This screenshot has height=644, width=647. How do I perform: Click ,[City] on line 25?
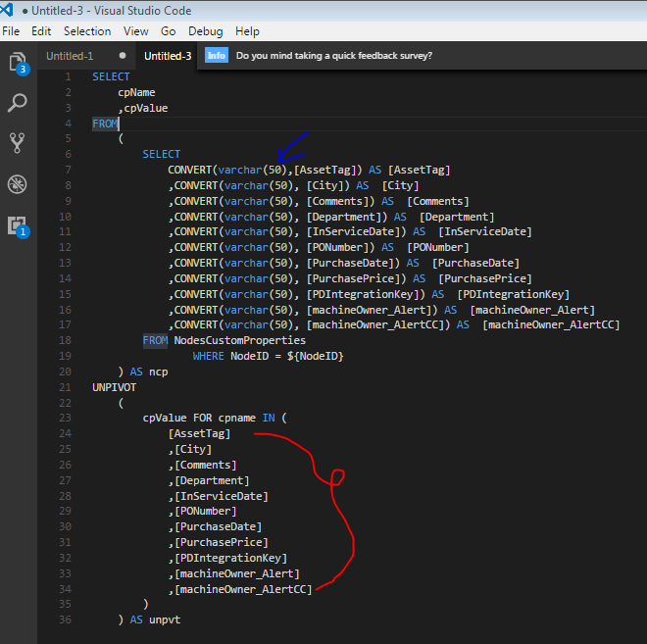pos(190,449)
